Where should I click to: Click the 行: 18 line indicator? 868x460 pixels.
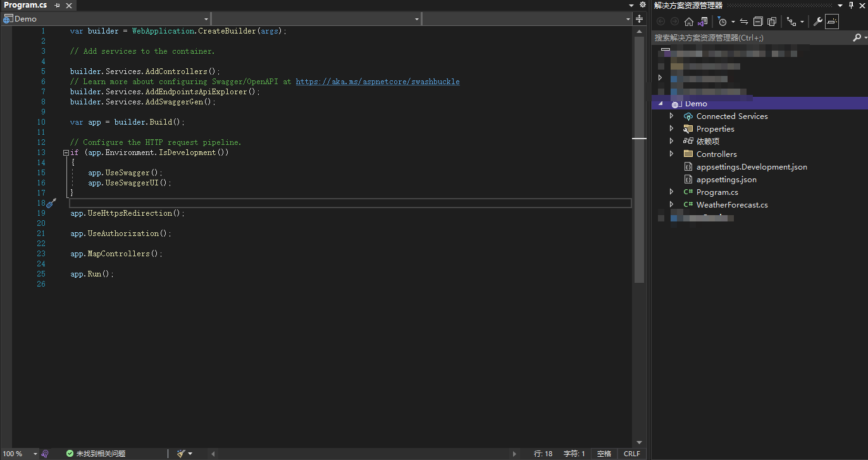coord(543,454)
